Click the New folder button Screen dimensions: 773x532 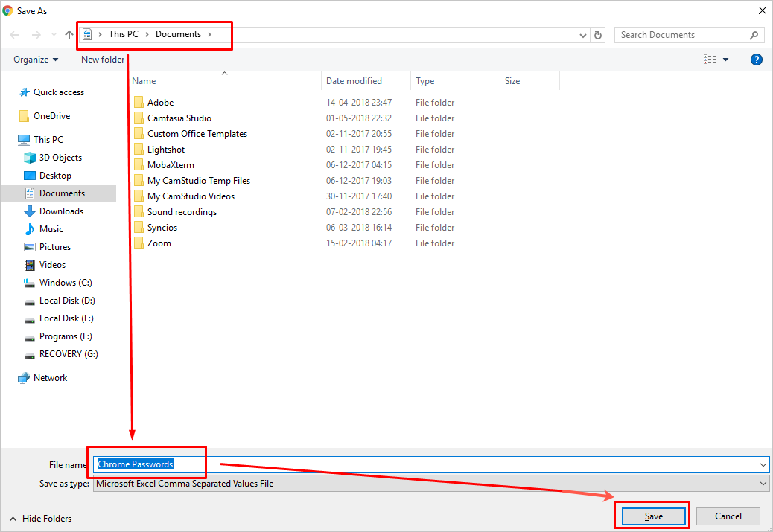(103, 60)
